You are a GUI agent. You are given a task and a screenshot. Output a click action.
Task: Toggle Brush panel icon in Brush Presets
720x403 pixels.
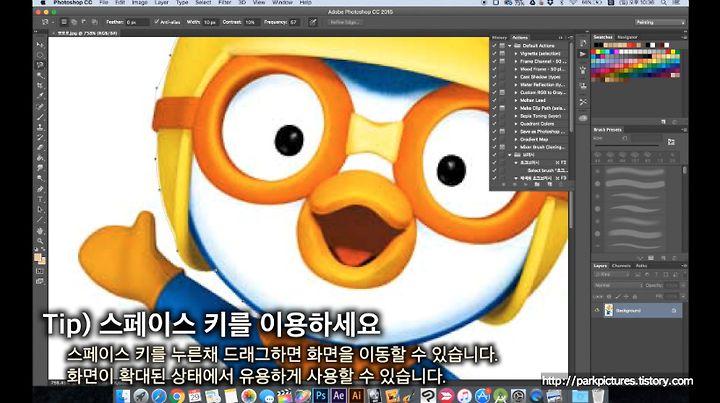pyautogui.click(x=671, y=142)
